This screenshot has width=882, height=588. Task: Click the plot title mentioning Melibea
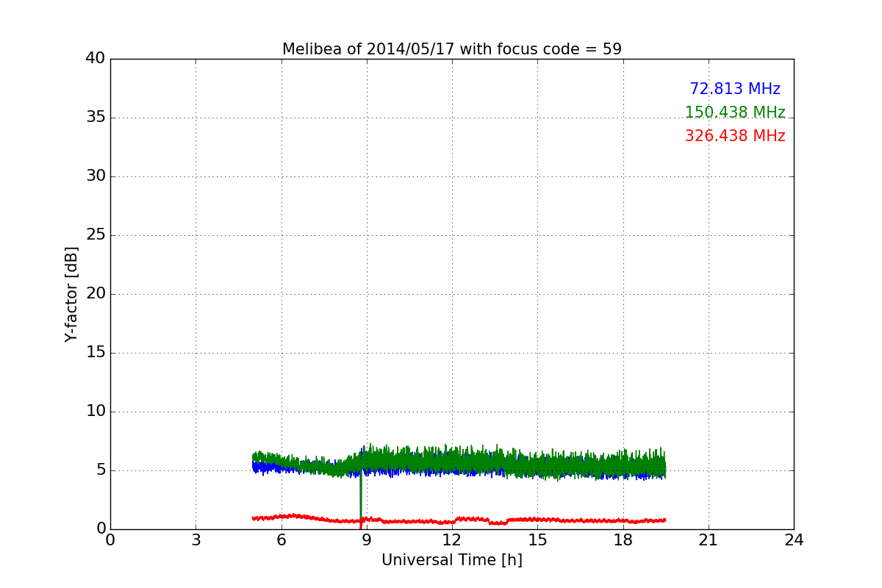(x=452, y=49)
